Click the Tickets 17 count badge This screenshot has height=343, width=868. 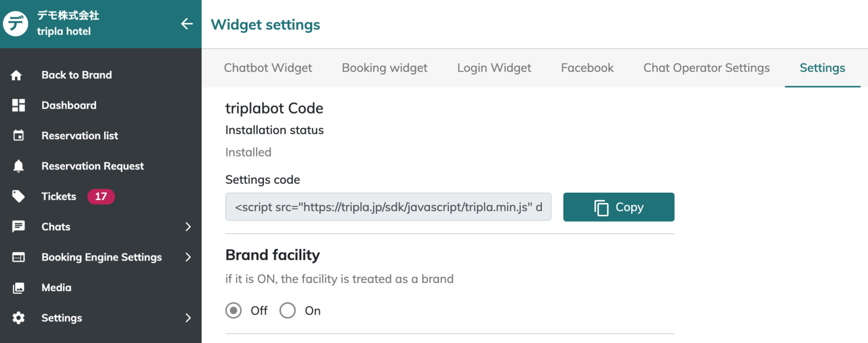click(x=101, y=197)
